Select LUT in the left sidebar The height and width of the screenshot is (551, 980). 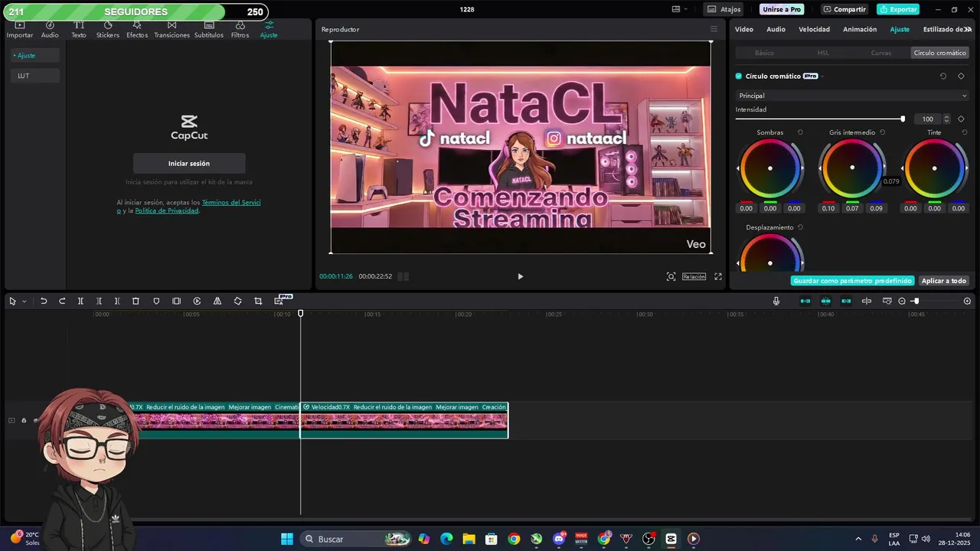click(35, 76)
